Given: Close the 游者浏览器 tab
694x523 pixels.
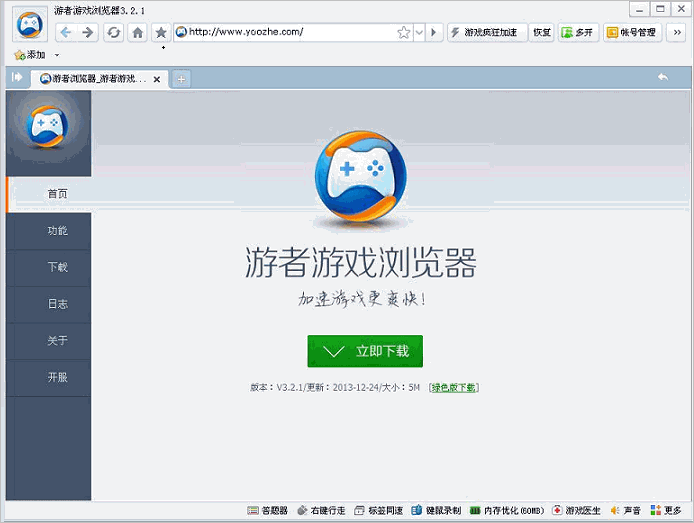Looking at the screenshot, I should tap(157, 80).
